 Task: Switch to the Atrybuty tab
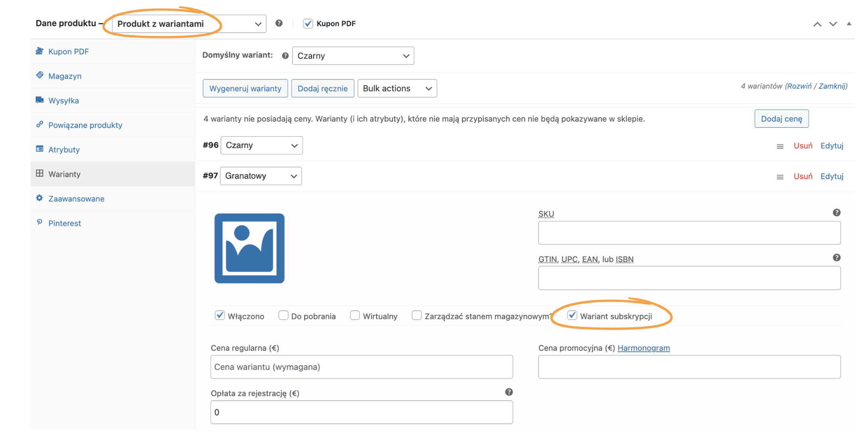63,149
